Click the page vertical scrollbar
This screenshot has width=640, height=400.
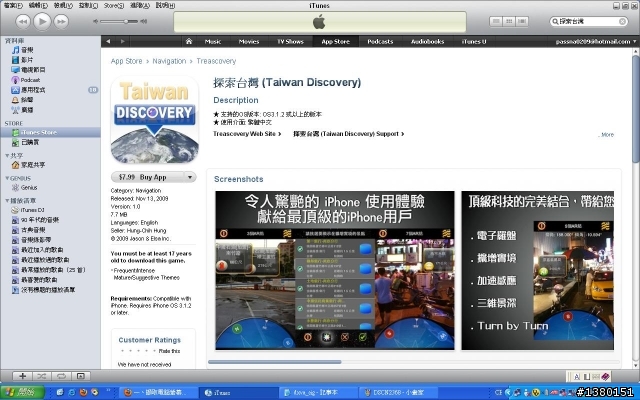pyautogui.click(x=636, y=108)
